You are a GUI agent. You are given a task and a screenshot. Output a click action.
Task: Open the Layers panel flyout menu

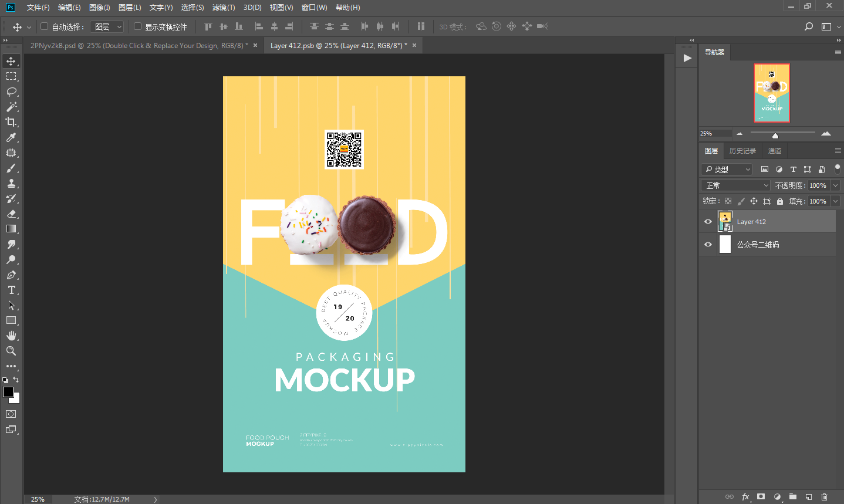(838, 151)
